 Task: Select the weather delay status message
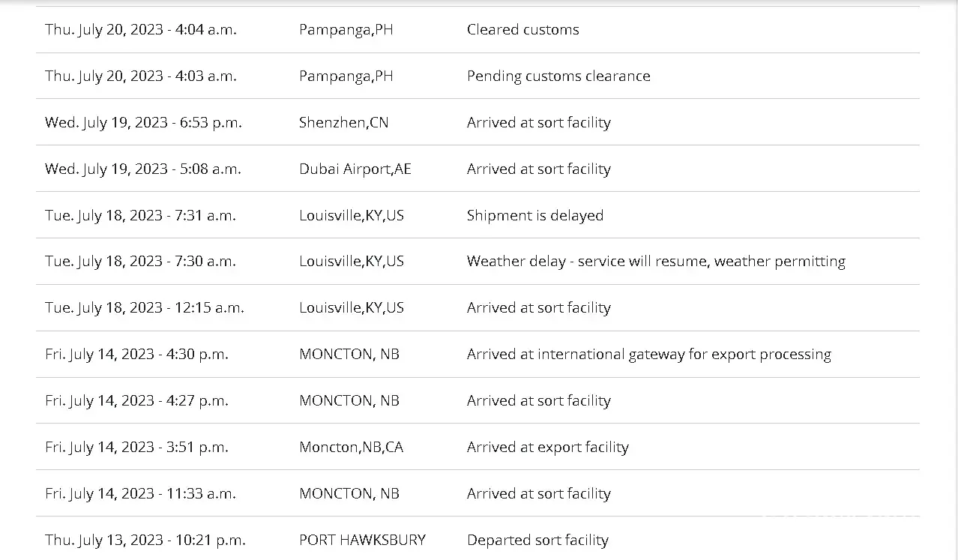tap(656, 262)
